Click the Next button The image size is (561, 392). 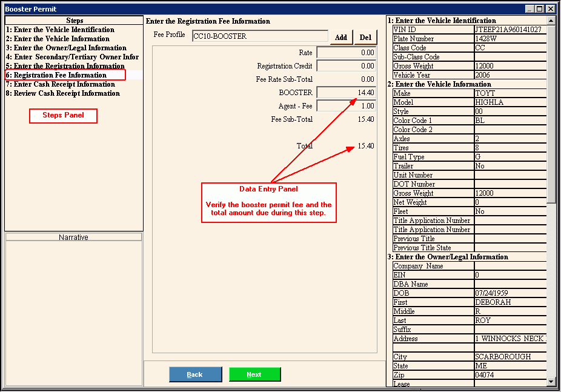pos(254,374)
